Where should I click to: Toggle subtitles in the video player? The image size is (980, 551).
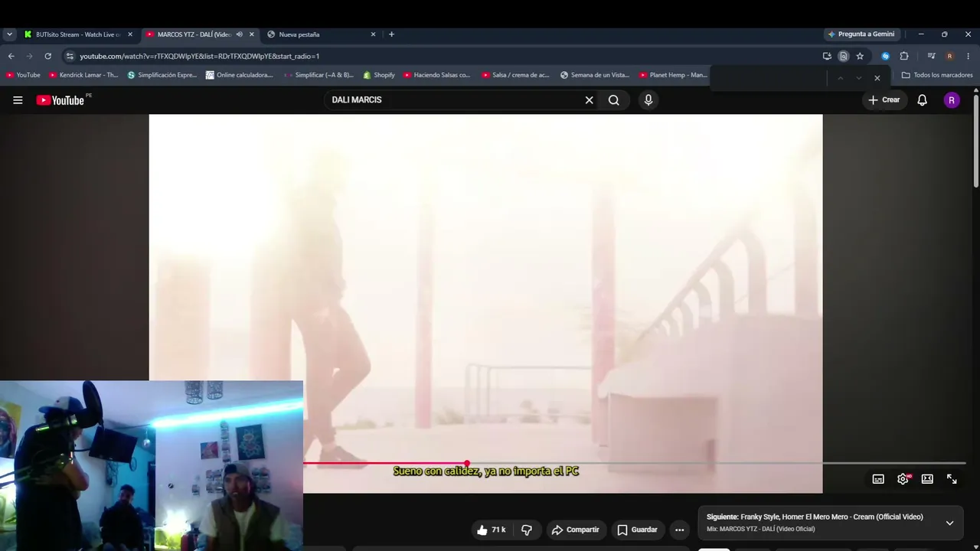pyautogui.click(x=878, y=479)
